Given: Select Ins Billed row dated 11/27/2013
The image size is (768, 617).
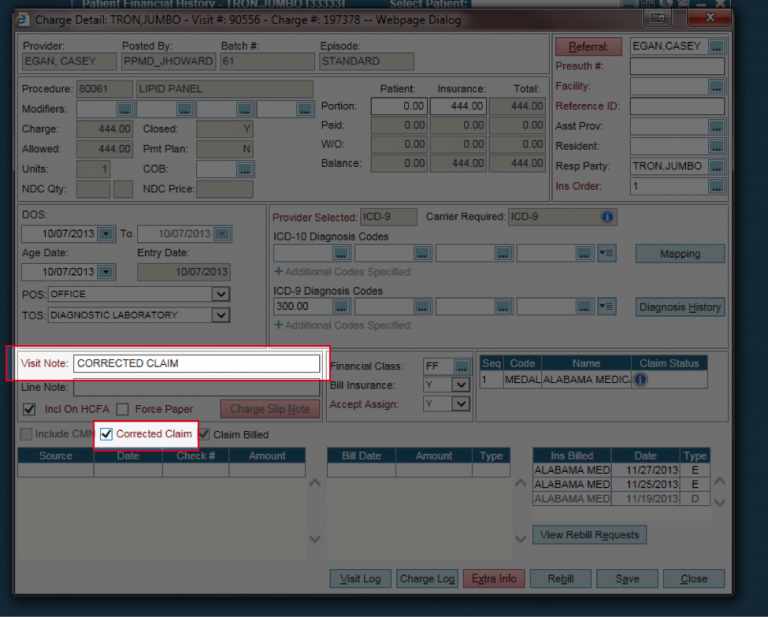Looking at the screenshot, I should click(621, 470).
